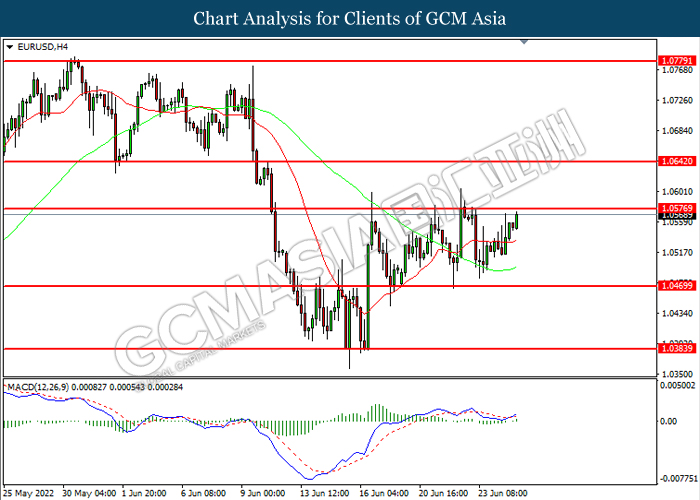The width and height of the screenshot is (700, 500).
Task: Click the 13 Jun 12:00 time label
Action: (x=324, y=493)
